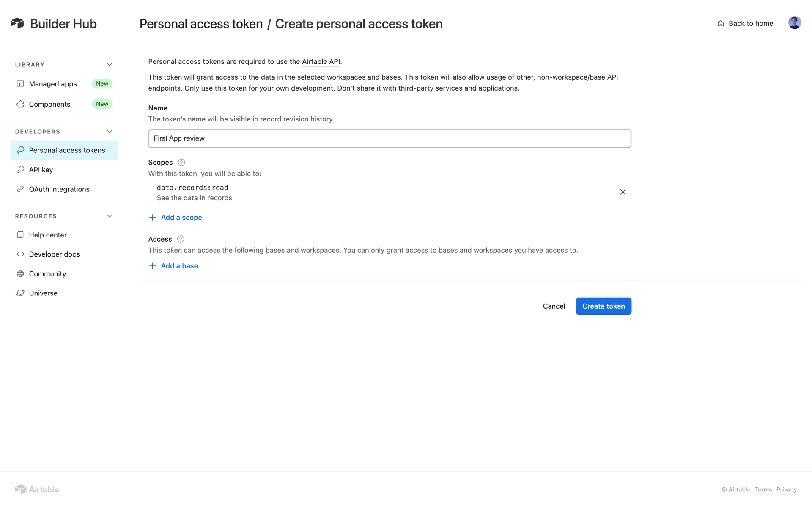The height and width of the screenshot is (508, 812).
Task: Open the user profile avatar
Action: [794, 23]
